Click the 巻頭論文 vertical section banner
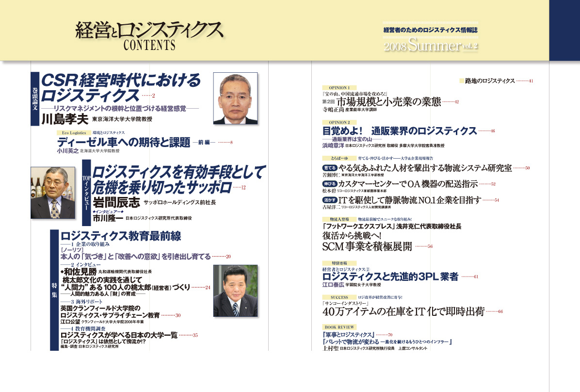The height and width of the screenshot is (392, 580). (x=35, y=99)
